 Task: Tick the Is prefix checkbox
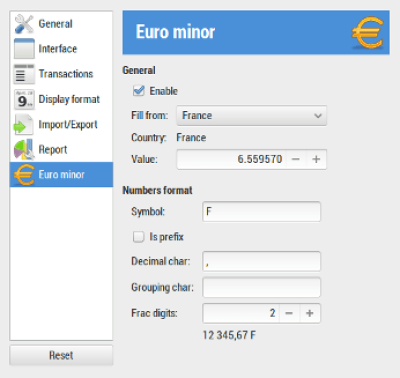pos(138,237)
